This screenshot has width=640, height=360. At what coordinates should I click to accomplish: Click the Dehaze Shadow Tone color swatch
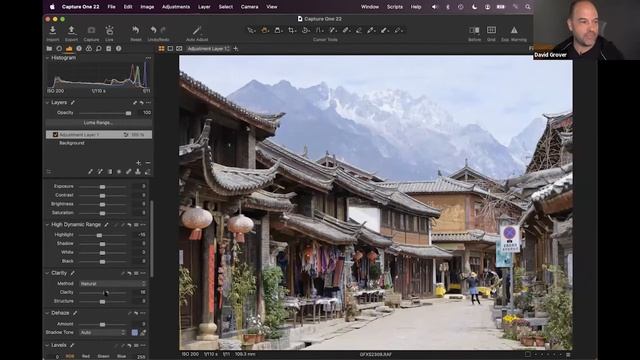pyautogui.click(x=134, y=333)
